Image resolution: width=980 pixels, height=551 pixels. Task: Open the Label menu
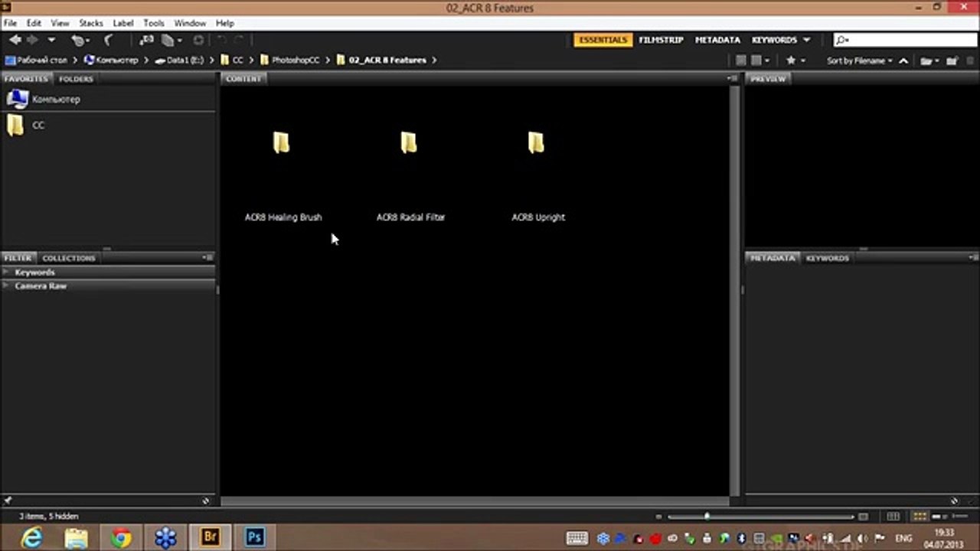coord(123,23)
